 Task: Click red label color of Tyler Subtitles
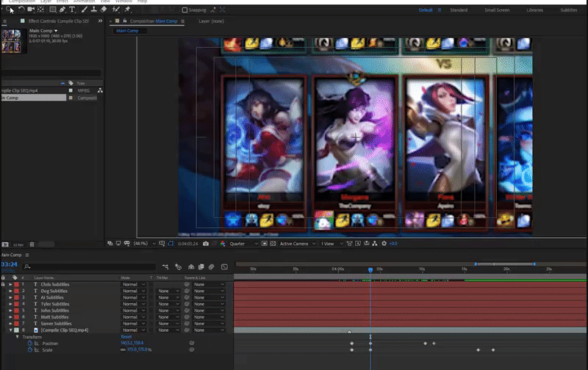pyautogui.click(x=15, y=304)
